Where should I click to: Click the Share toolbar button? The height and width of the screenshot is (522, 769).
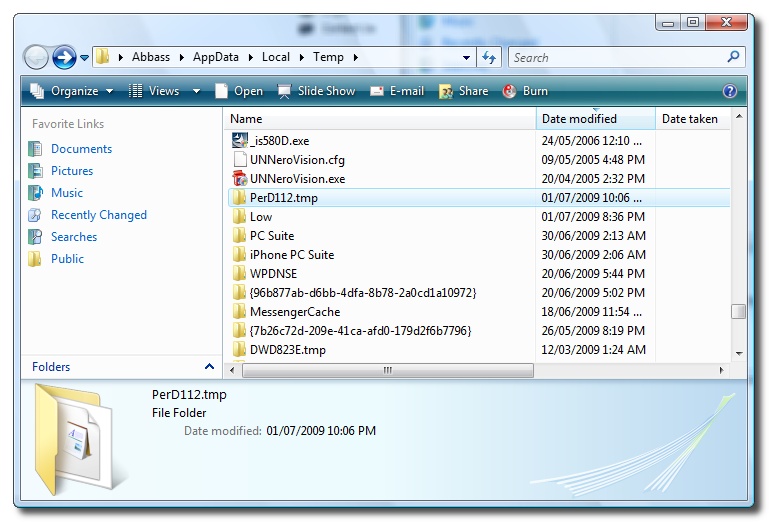[x=464, y=91]
